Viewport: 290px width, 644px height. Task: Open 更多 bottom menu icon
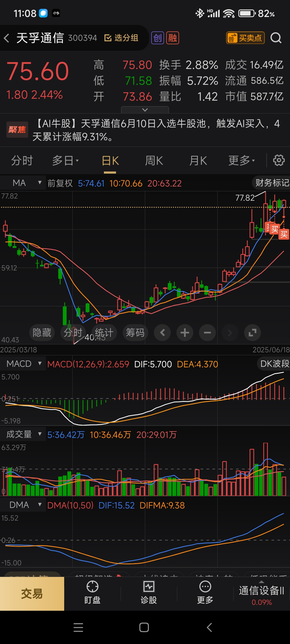205,593
